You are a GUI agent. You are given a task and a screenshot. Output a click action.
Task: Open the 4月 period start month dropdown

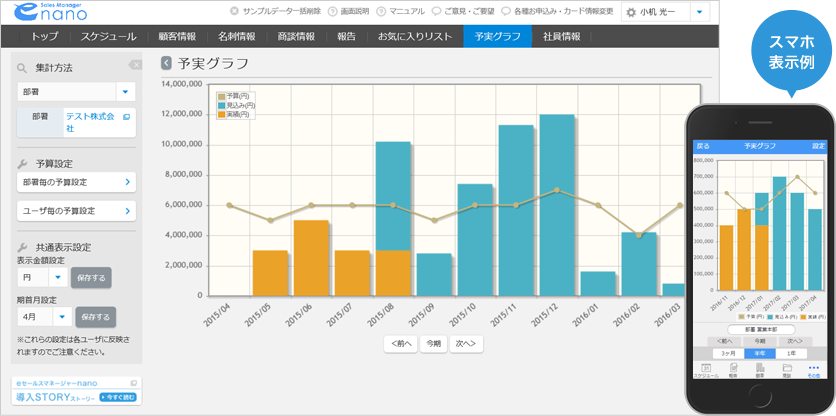[62, 317]
